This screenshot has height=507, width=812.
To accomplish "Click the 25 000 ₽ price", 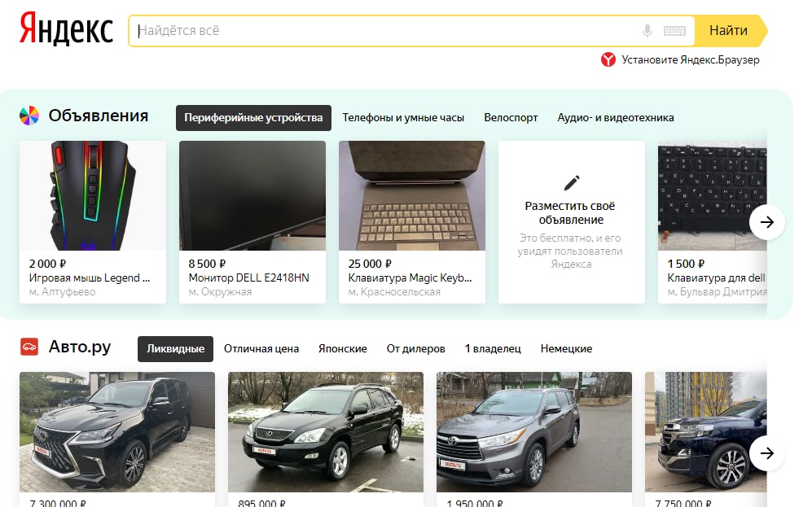I will [x=370, y=264].
